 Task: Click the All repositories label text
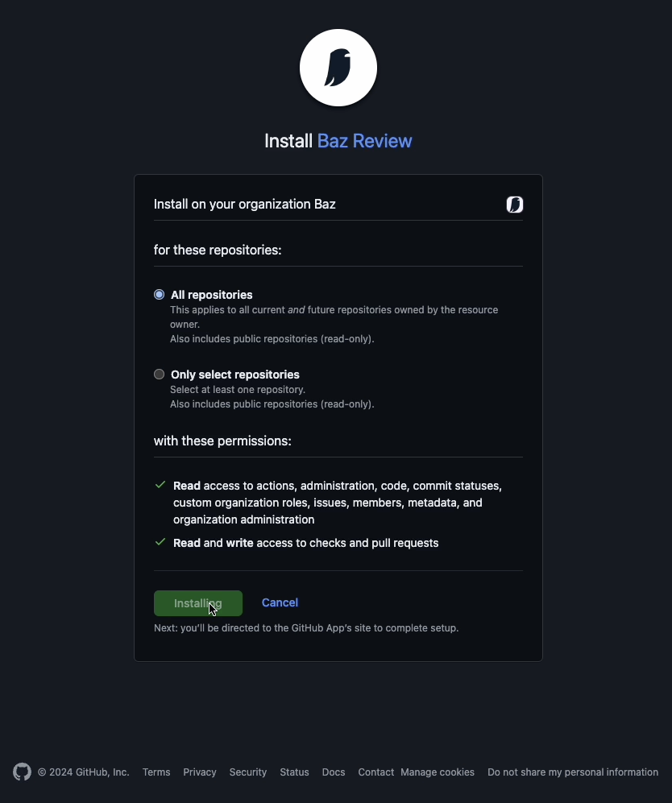[212, 295]
